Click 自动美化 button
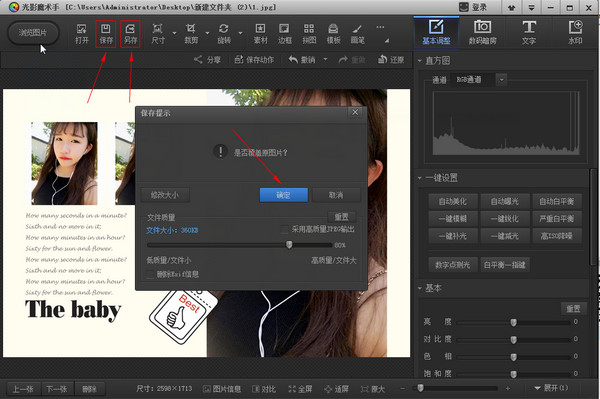 pyautogui.click(x=453, y=201)
